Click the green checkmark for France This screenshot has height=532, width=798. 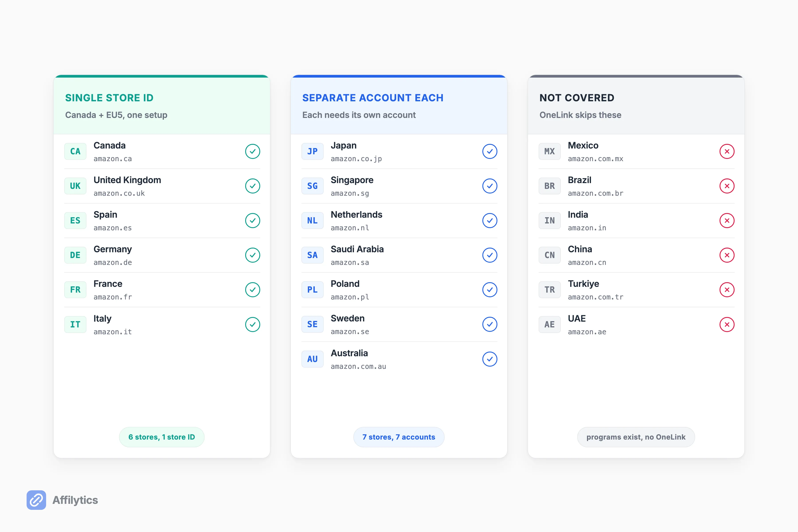(x=253, y=290)
